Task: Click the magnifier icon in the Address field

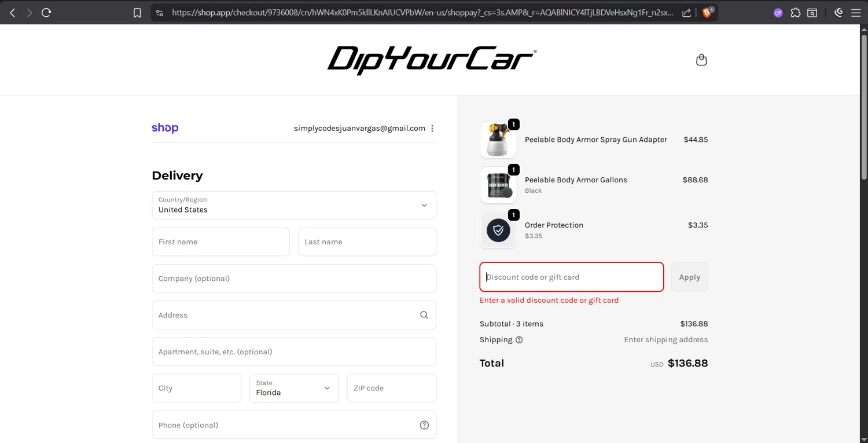Action: 424,315
